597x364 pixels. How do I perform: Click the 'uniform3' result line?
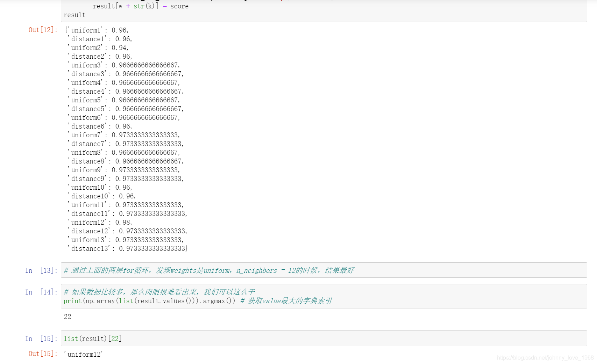[x=123, y=65]
